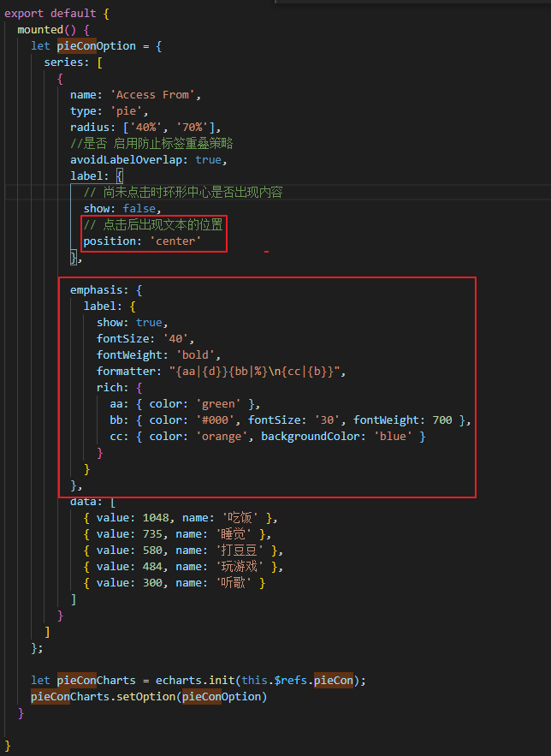Click the comment '尚未点击时环形中心是否出现内容'
Viewport: 551px width, 756px height.
[x=193, y=193]
